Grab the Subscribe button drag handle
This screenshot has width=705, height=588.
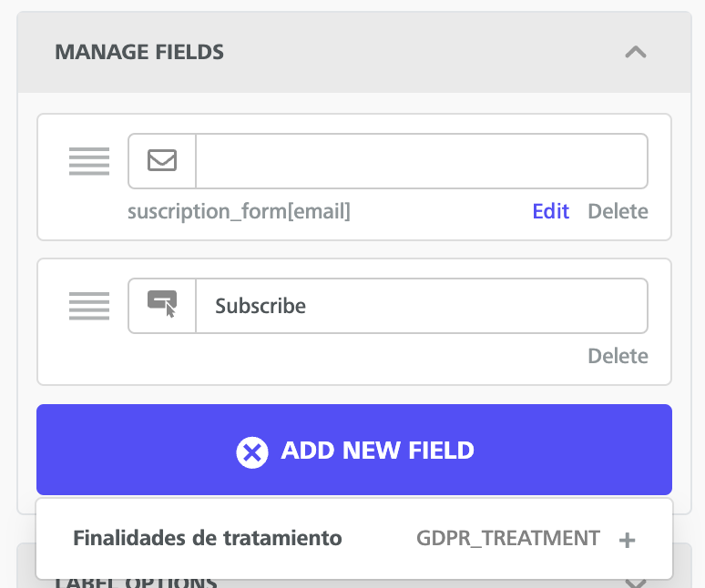pyautogui.click(x=89, y=306)
